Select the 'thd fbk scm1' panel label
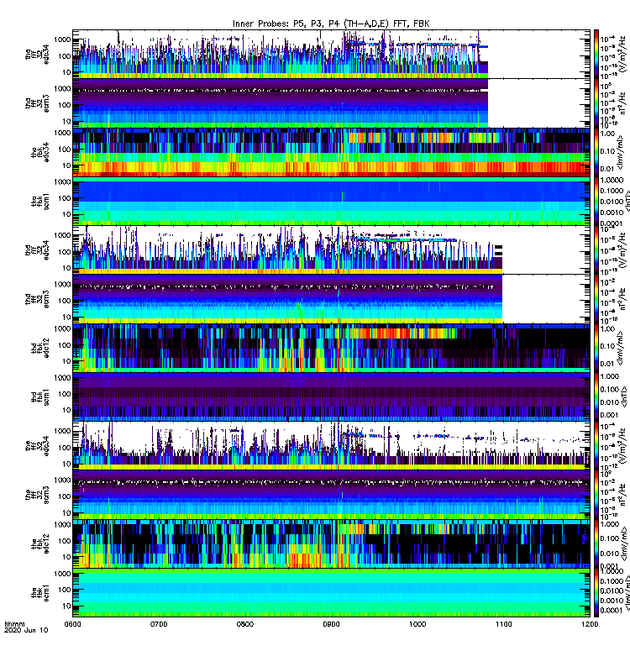Viewport: 630px width, 672px height. 39,396
